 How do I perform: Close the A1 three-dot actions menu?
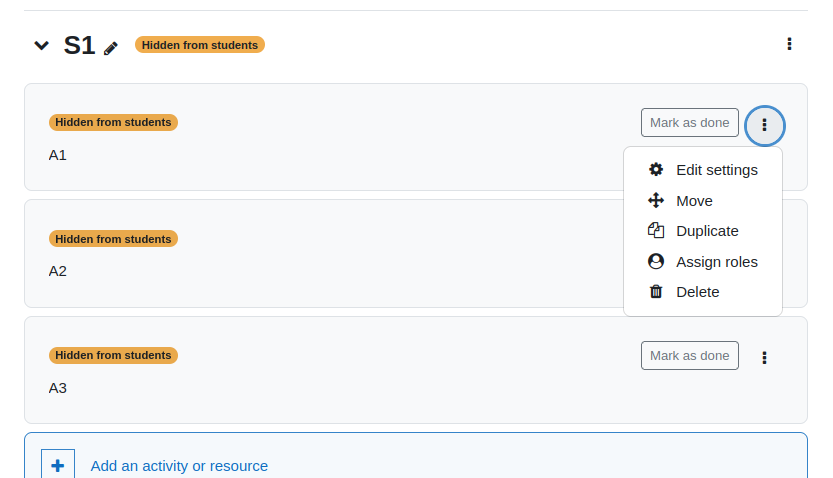pyautogui.click(x=764, y=125)
